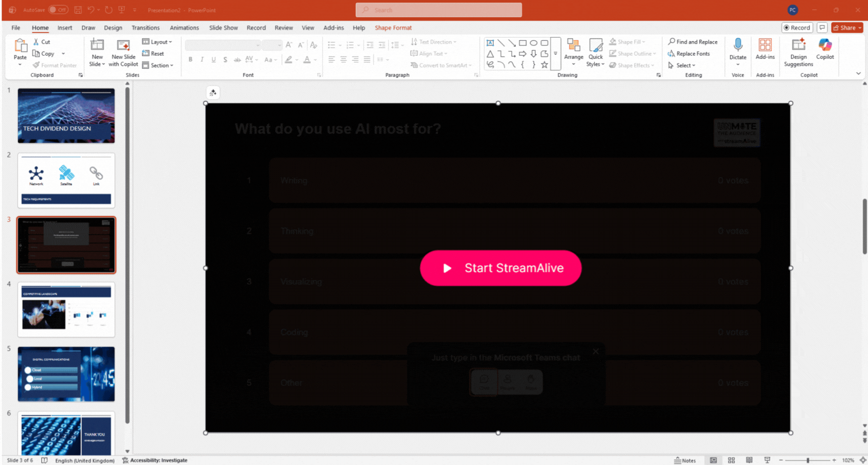The image size is (868, 465).
Task: Click the Reset slide icon
Action: click(x=146, y=53)
